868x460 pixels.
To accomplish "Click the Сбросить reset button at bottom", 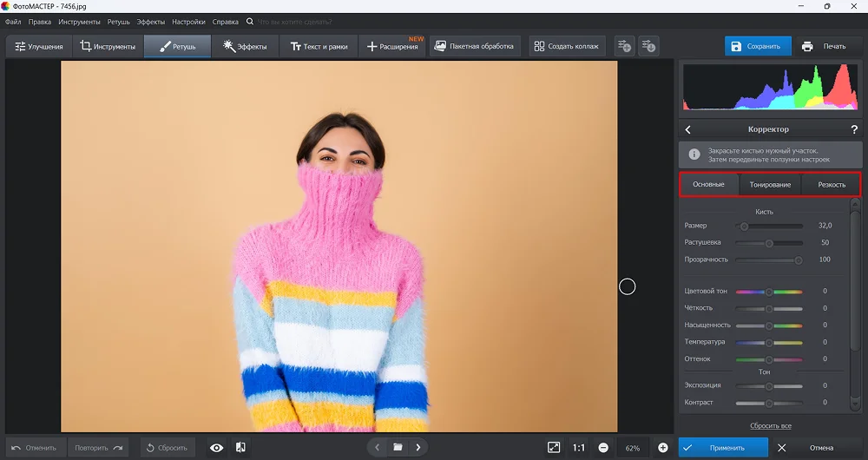I will 168,448.
